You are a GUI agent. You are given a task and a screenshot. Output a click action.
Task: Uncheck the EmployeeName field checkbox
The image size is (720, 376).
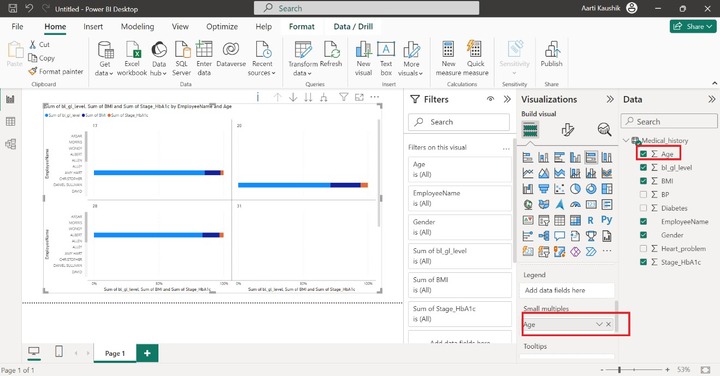(643, 221)
